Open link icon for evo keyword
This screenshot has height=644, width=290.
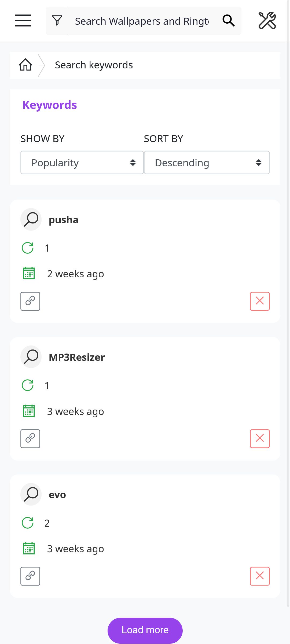30,576
